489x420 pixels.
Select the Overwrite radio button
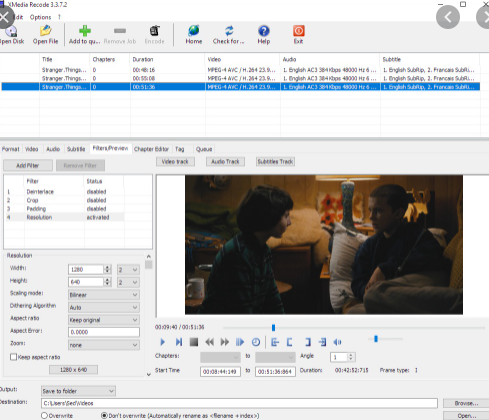44,416
